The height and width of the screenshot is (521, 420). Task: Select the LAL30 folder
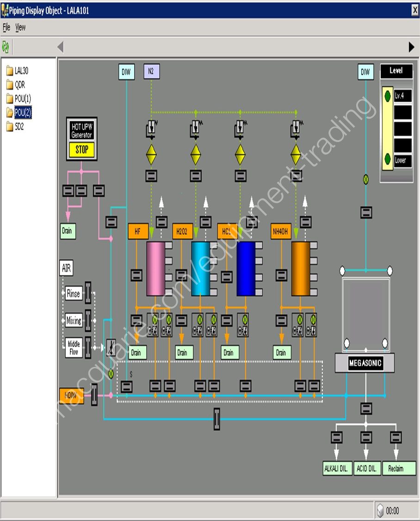point(21,71)
